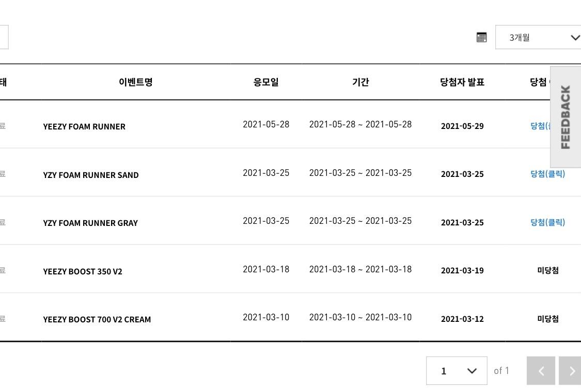Click the chevron arrow in 3개월 dropdown

[575, 37]
